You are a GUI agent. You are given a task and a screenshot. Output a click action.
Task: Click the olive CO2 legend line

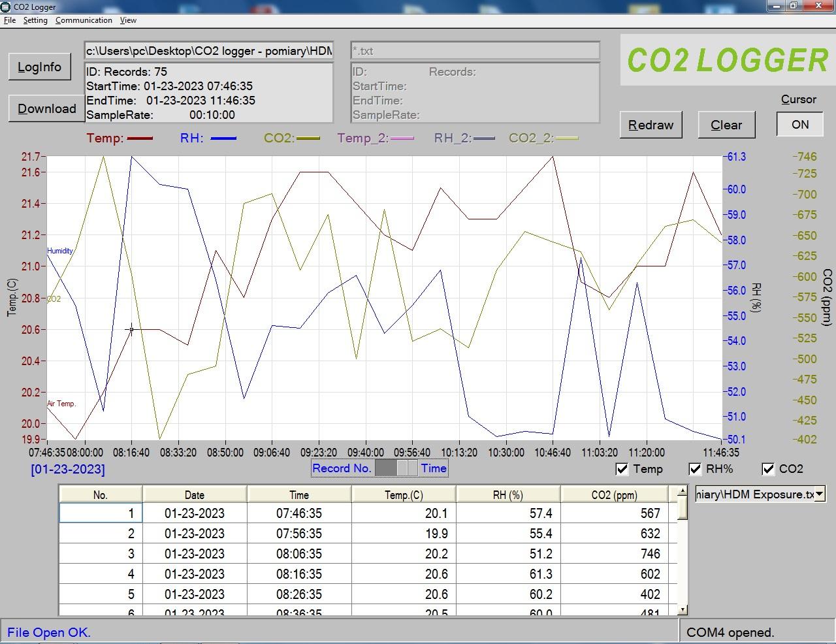tap(308, 138)
